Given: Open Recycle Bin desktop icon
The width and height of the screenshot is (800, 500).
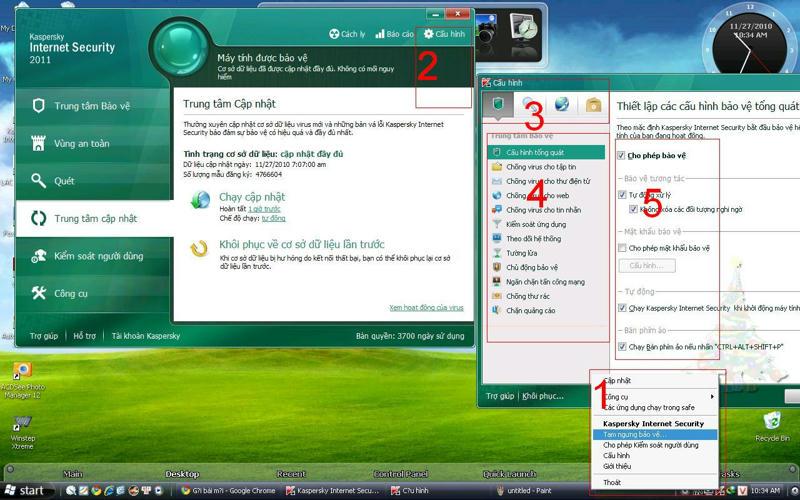Looking at the screenshot, I should pos(772,427).
